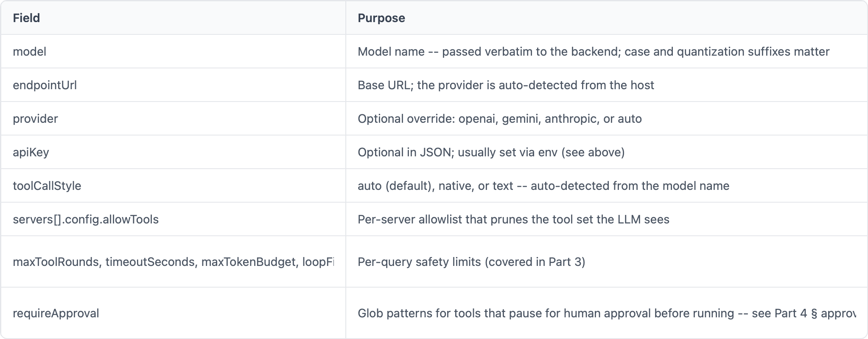Click the maxToolRounds, timeoutSeconds field cell

[173, 262]
